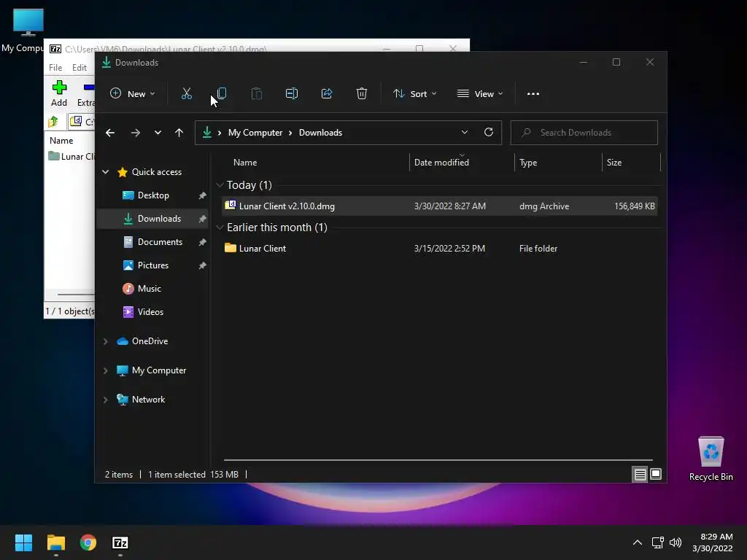Click the Share icon in toolbar
747x560 pixels.
(327, 94)
